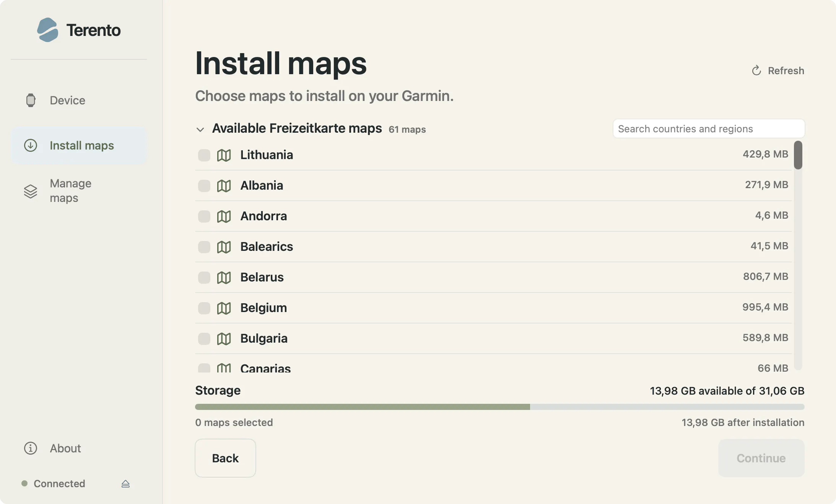Click the Device watch icon
This screenshot has height=504, width=836.
31,100
